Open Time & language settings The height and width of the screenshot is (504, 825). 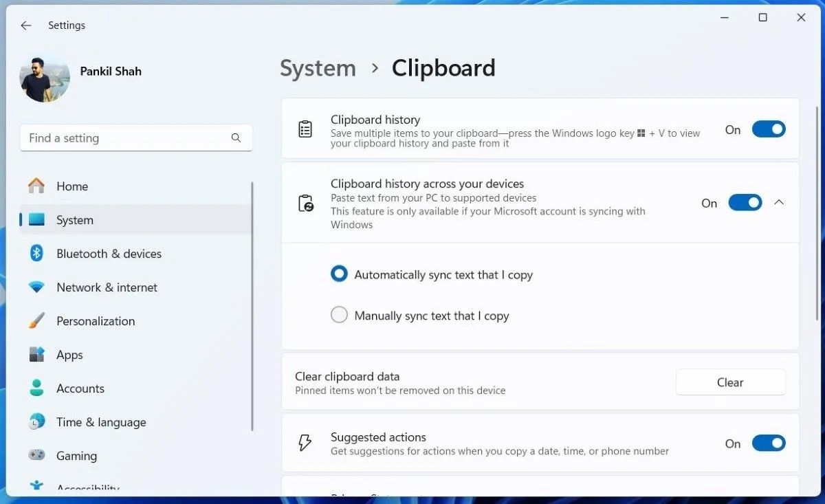click(x=36, y=422)
